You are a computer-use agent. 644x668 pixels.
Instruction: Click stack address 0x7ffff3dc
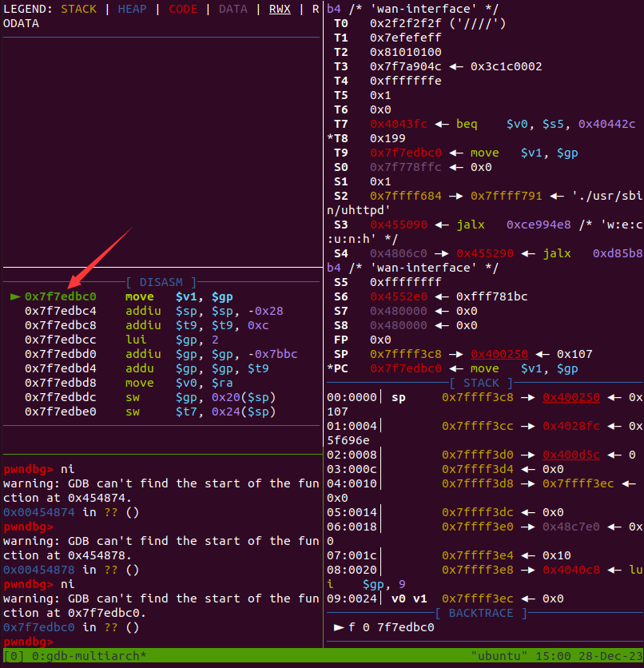(478, 512)
